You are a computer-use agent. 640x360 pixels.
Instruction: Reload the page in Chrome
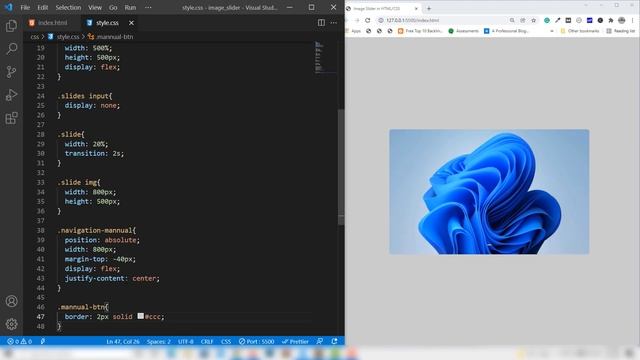click(367, 20)
